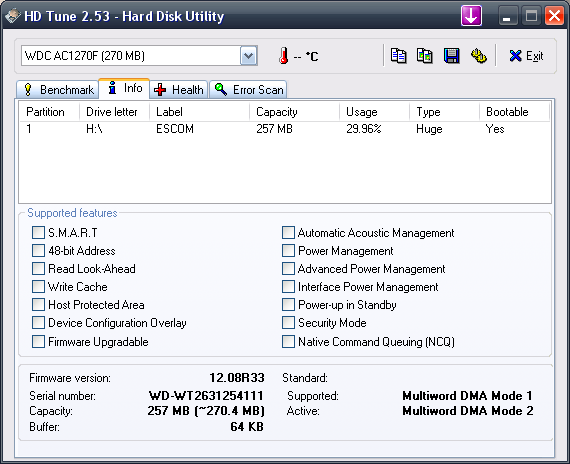Toggle the Write Cache checkbox
Screen dimensions: 570x464
coord(38,287)
